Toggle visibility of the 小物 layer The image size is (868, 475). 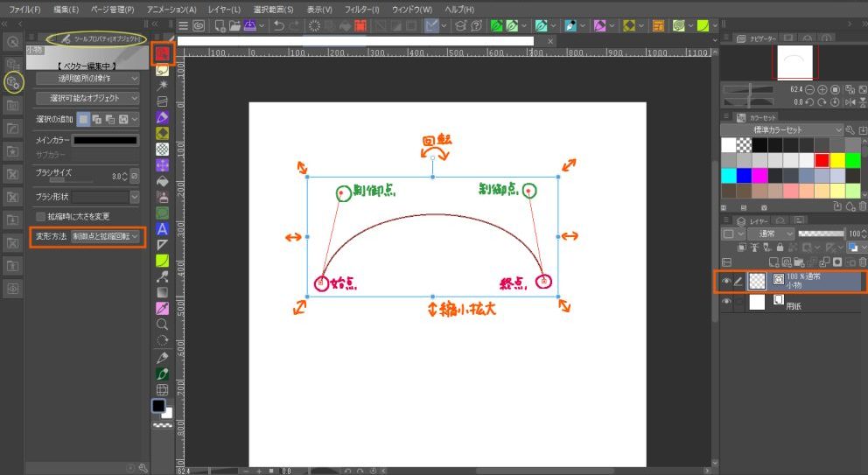pos(726,280)
